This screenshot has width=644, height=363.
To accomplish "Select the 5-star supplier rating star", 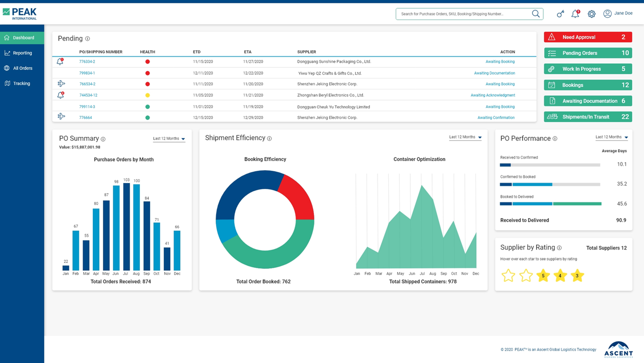I will click(x=543, y=275).
